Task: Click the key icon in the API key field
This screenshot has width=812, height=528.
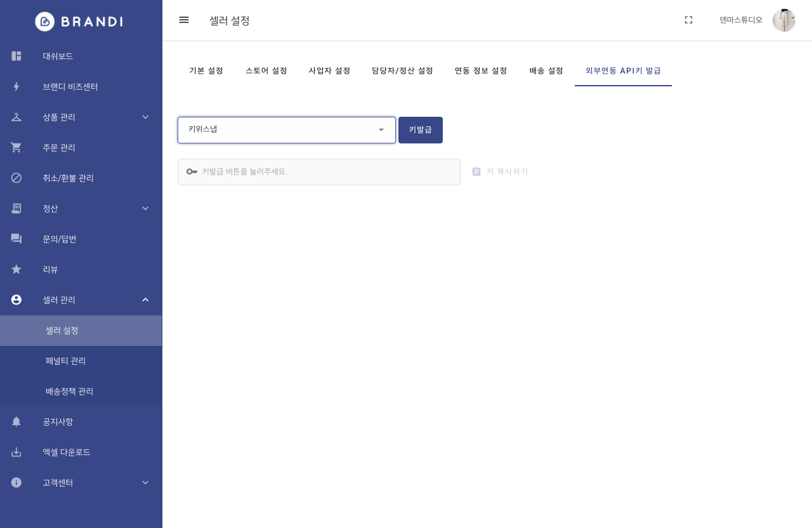Action: [x=192, y=171]
